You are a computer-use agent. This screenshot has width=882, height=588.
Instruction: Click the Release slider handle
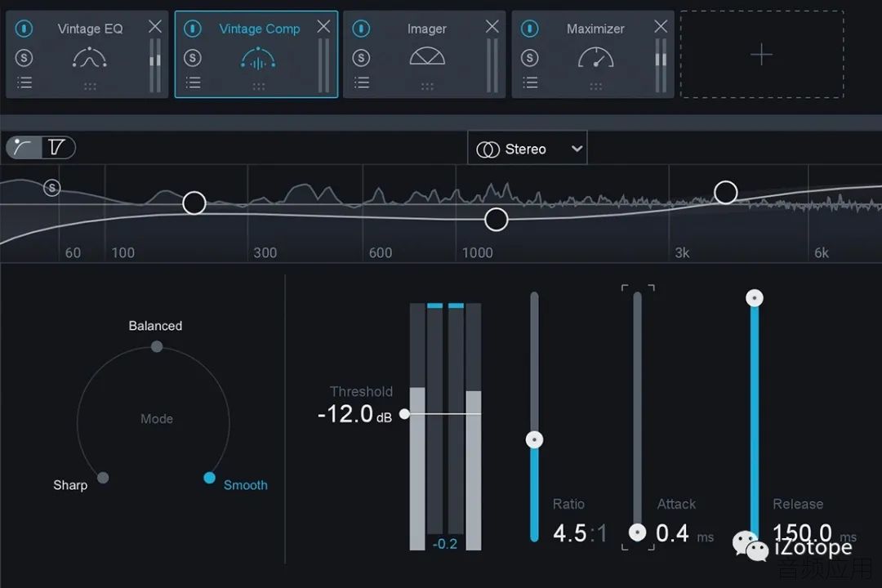tap(755, 297)
